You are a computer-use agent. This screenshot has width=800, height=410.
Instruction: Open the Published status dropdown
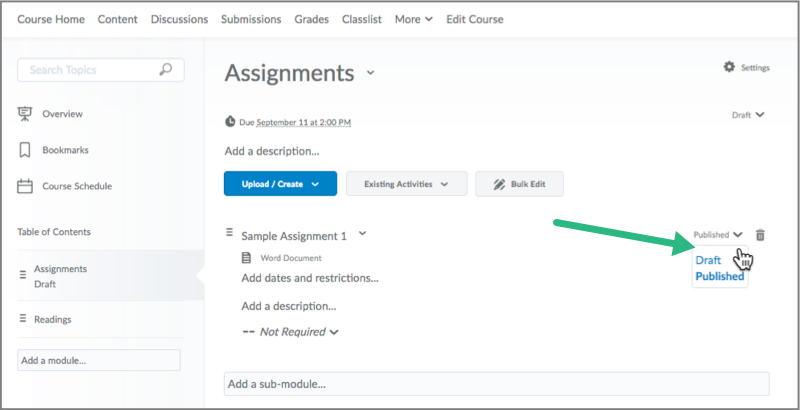click(x=718, y=235)
